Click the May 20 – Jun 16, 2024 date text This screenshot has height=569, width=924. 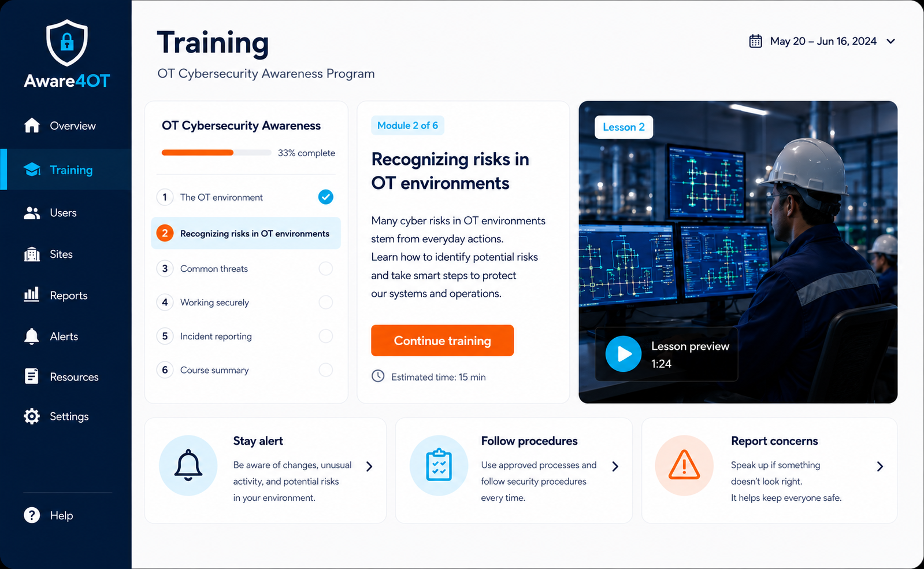pos(823,41)
